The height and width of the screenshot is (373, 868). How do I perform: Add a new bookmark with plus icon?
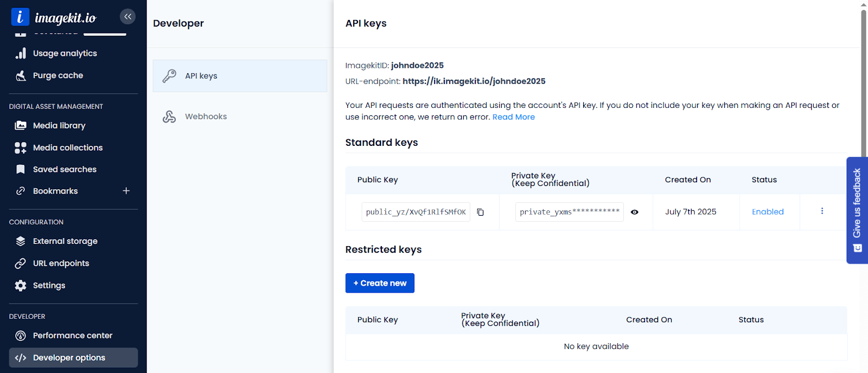(126, 191)
